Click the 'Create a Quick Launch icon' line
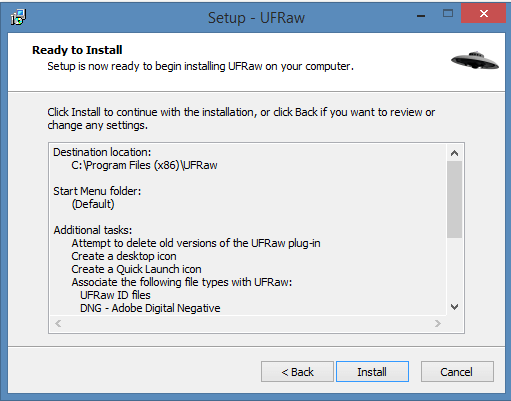Image resolution: width=511 pixels, height=401 pixels. [x=136, y=269]
